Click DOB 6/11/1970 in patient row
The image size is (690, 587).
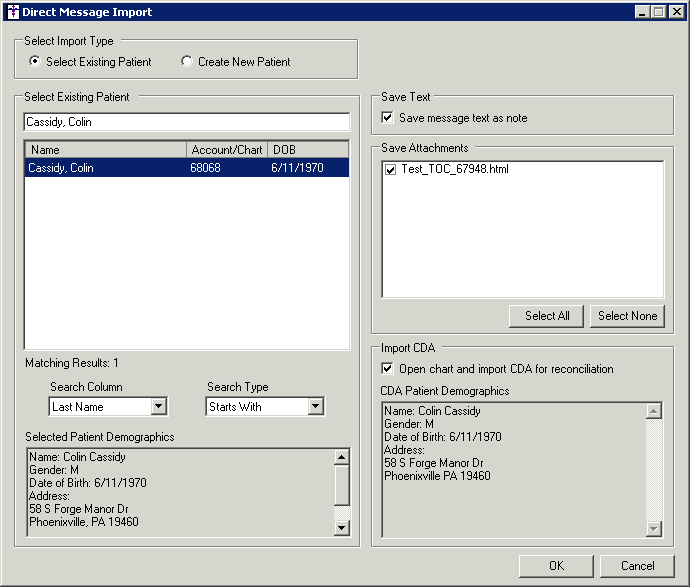(297, 168)
